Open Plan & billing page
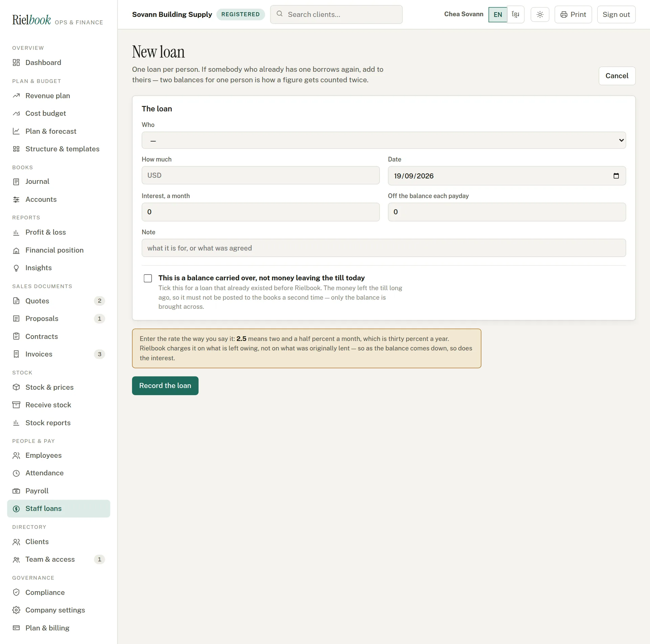 tap(59, 628)
